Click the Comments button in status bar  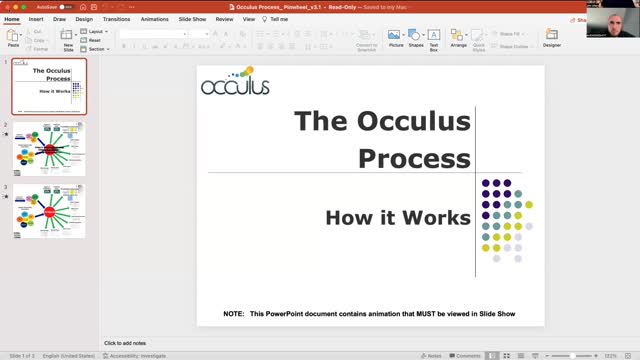(x=465, y=356)
